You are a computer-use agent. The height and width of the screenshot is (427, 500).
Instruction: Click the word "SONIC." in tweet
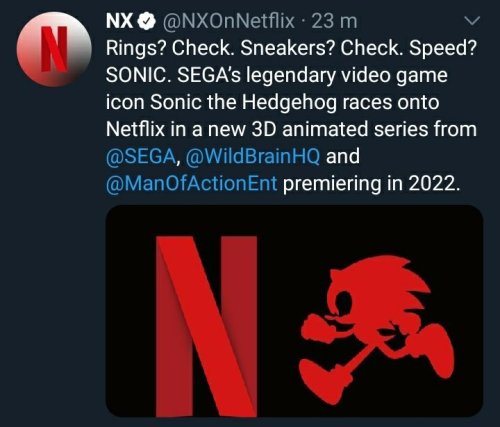[138, 76]
